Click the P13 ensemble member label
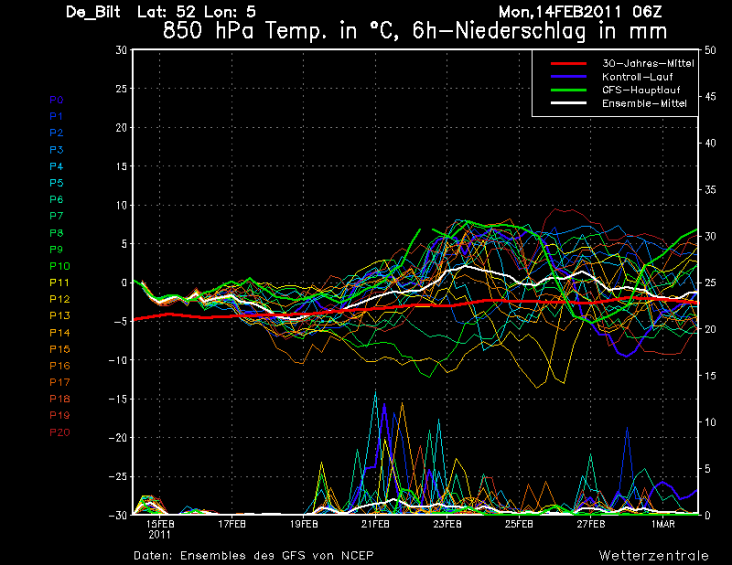732x565 pixels. (x=60, y=316)
